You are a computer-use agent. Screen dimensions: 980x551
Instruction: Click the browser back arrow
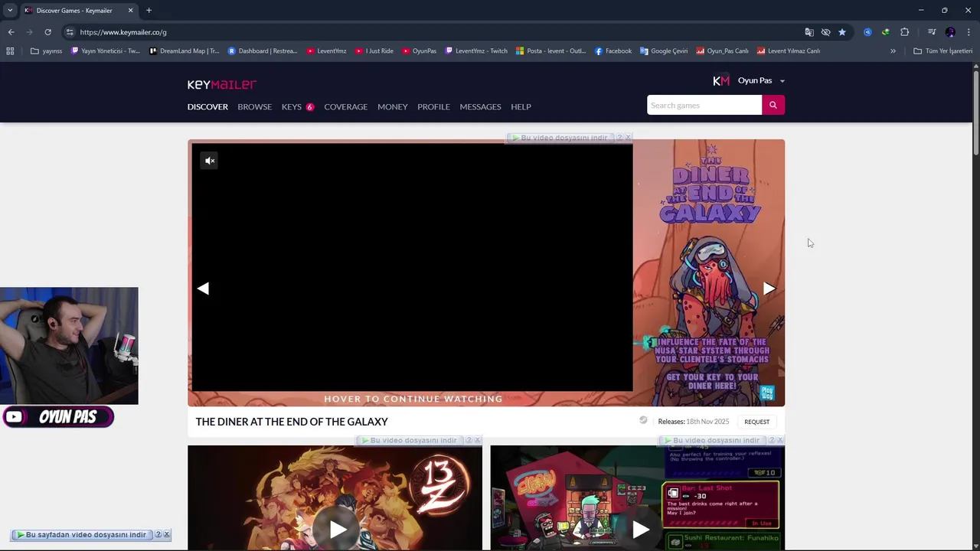coord(11,32)
